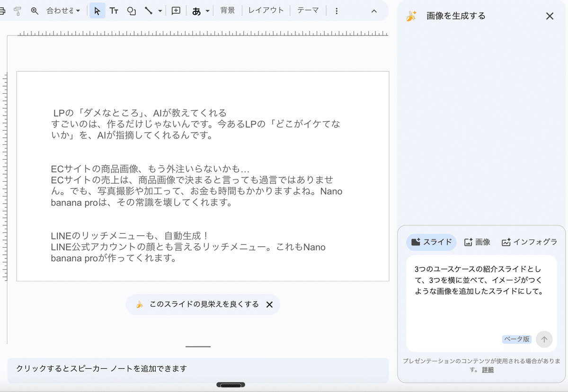The width and height of the screenshot is (568, 392).
Task: Collapse the toolbar with the chevron
Action: coord(374,10)
